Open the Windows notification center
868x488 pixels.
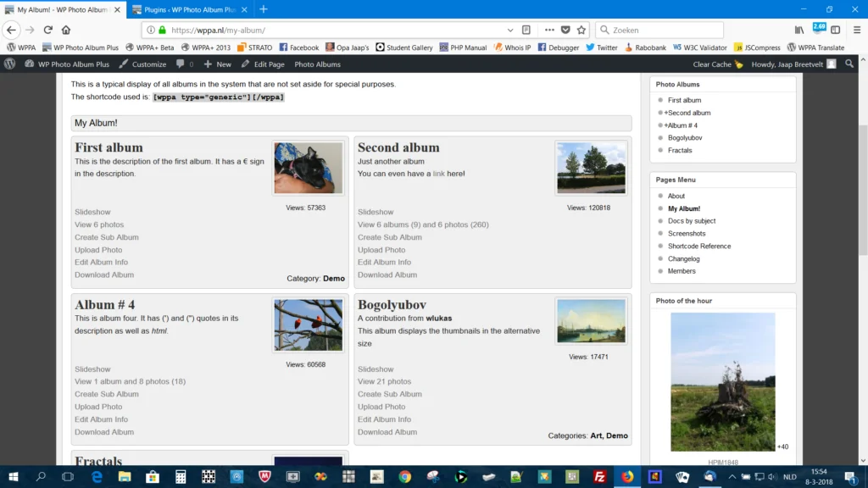(851, 476)
